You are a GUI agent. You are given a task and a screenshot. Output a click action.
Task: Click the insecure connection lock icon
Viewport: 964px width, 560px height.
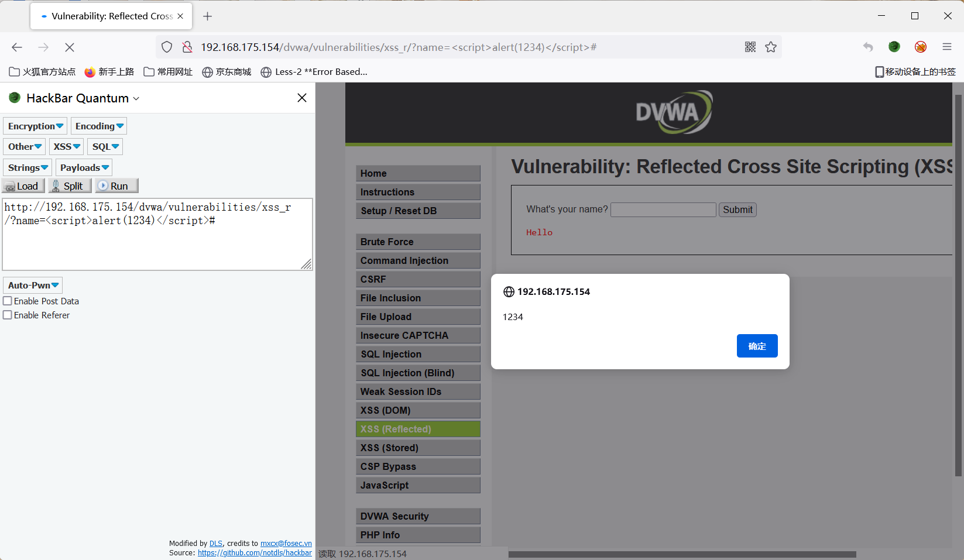click(187, 47)
